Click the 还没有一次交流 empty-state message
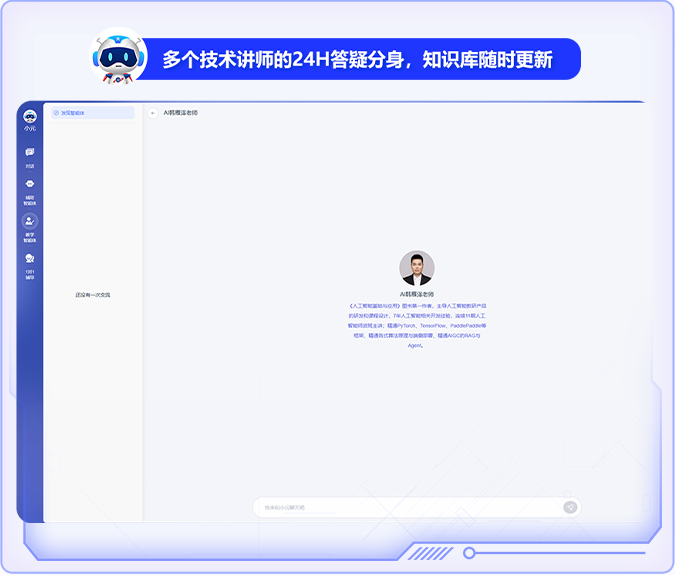 (x=93, y=295)
